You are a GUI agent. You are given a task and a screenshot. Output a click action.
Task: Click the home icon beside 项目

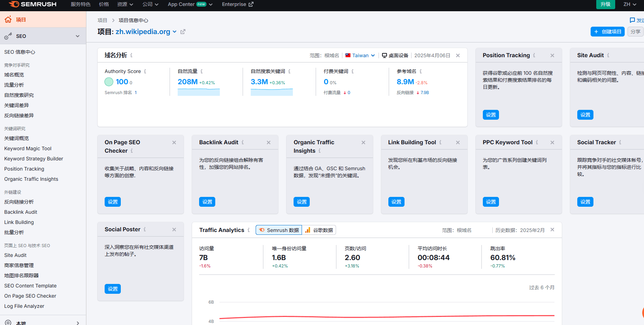pyautogui.click(x=8, y=20)
